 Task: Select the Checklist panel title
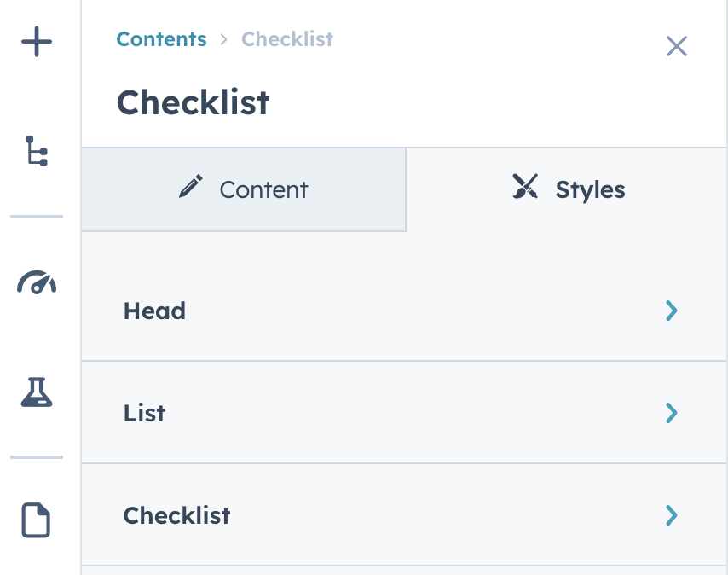coord(193,102)
